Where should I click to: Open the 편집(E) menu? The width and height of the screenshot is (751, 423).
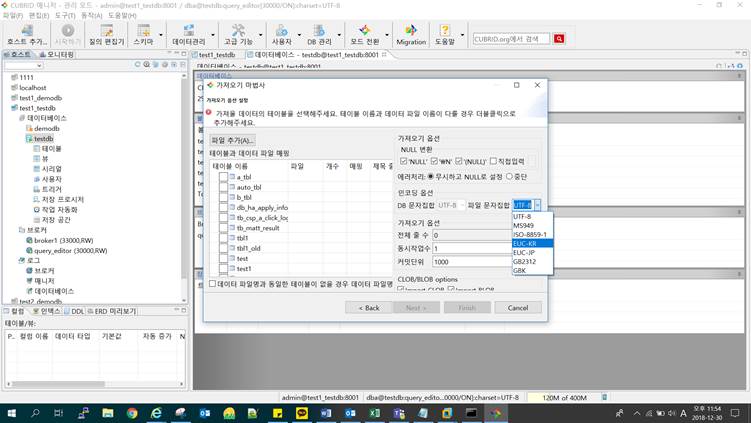coord(39,15)
